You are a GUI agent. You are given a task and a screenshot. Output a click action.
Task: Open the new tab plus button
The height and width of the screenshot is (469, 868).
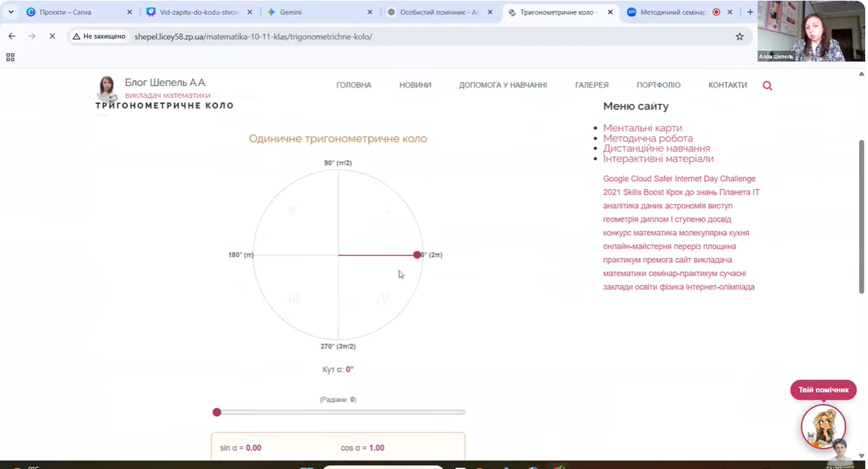pyautogui.click(x=750, y=12)
